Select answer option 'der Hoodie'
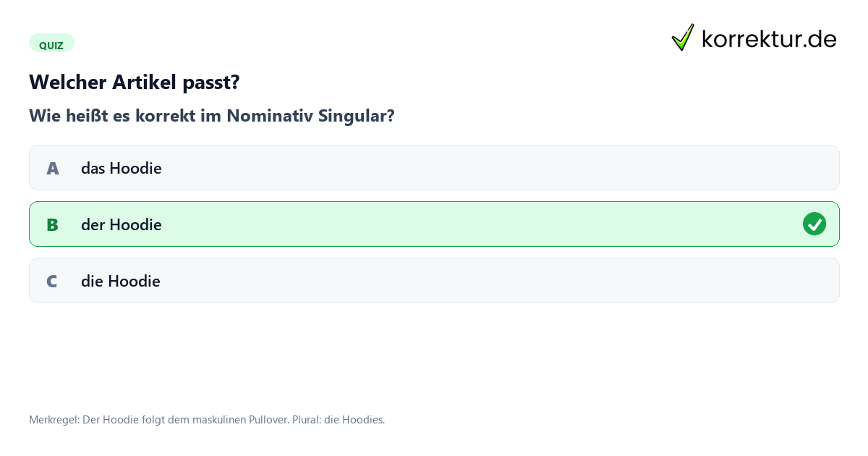Screen dimensions: 868x456 click(434, 224)
